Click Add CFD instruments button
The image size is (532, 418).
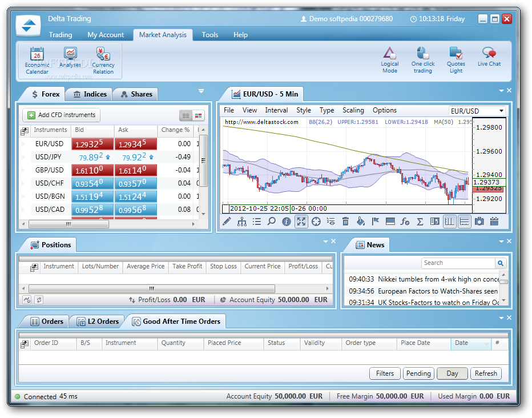62,115
